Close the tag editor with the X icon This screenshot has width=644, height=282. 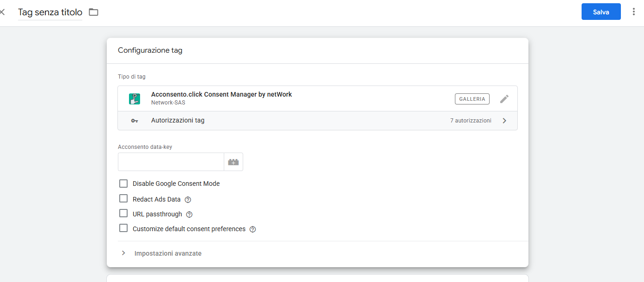pyautogui.click(x=2, y=12)
